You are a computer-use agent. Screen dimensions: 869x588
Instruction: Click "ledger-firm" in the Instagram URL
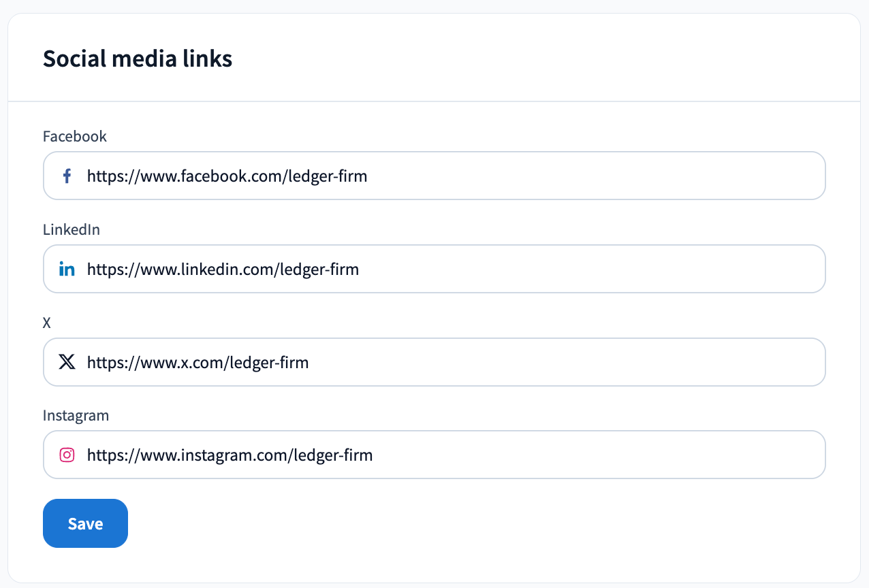(x=333, y=455)
